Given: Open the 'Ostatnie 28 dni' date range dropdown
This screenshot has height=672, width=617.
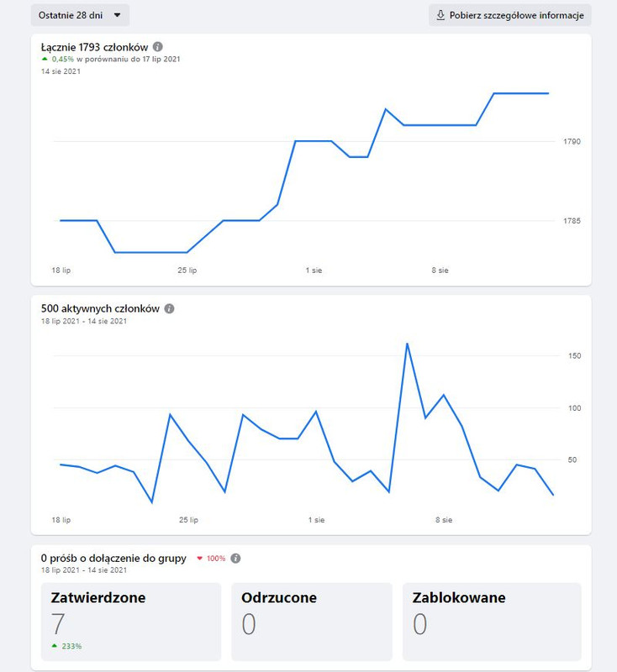Looking at the screenshot, I should pos(80,15).
